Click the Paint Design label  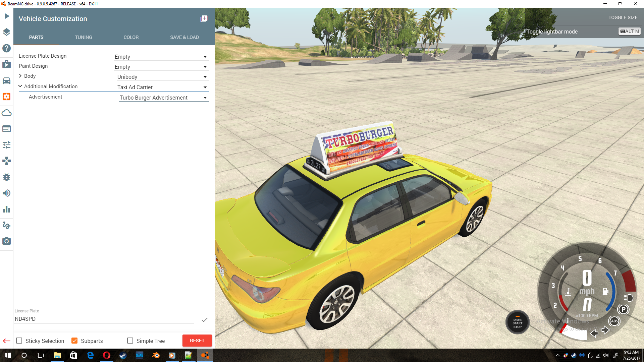33,66
